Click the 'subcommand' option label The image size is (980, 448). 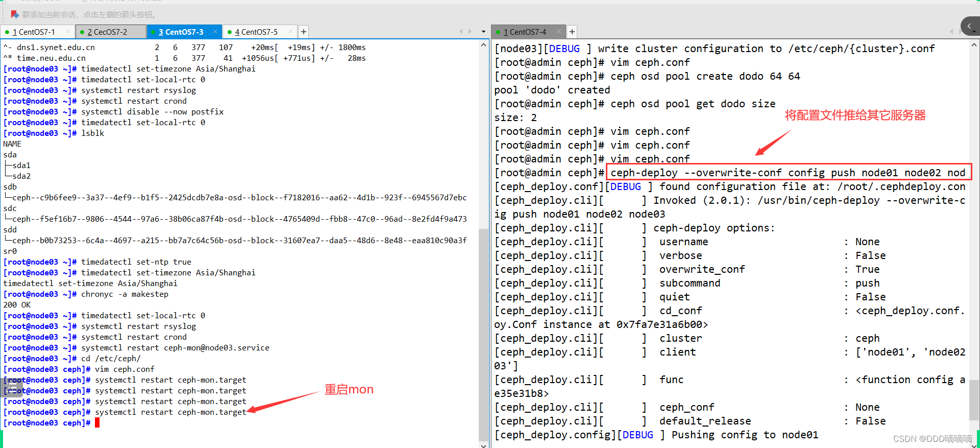(x=690, y=283)
